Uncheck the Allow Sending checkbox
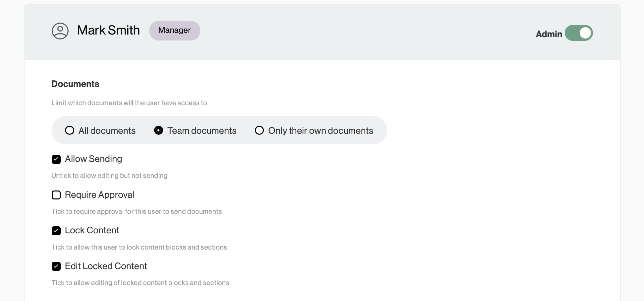Viewport: 644px width, 301px height. coord(56,159)
